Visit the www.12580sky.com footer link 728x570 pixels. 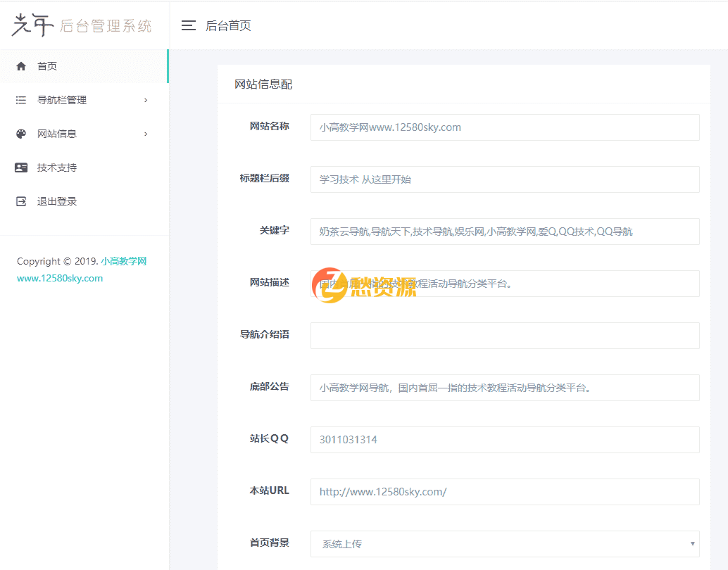pyautogui.click(x=60, y=278)
